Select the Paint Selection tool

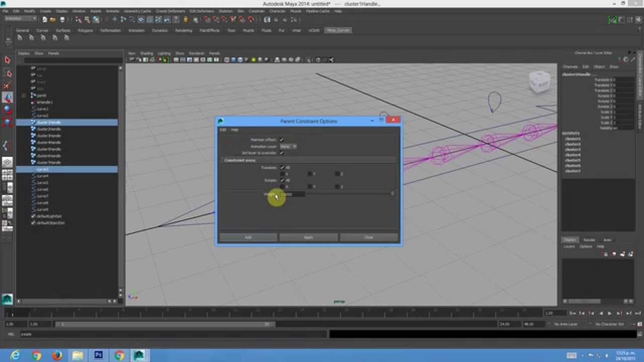(7, 85)
